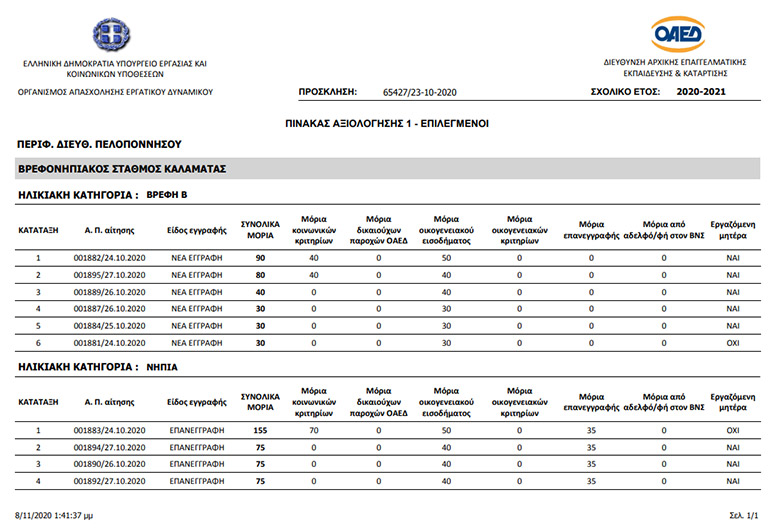This screenshot has width=770, height=528.
Task: Select the timestamp 8/11/2020 1:41:37 μμ
Action: [54, 515]
